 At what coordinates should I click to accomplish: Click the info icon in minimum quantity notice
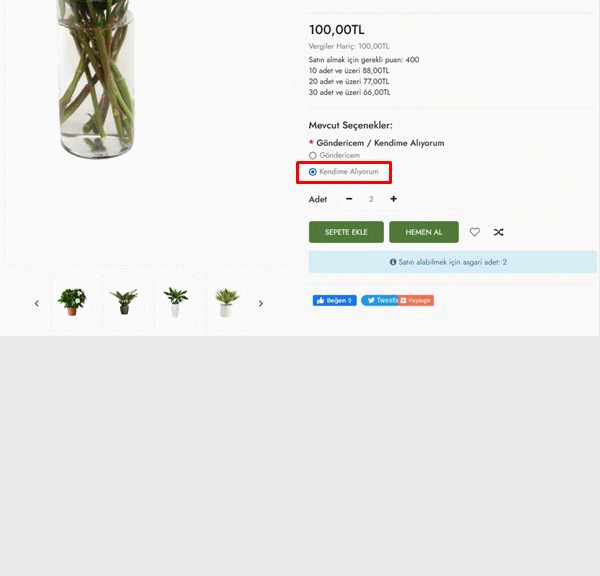click(x=393, y=262)
